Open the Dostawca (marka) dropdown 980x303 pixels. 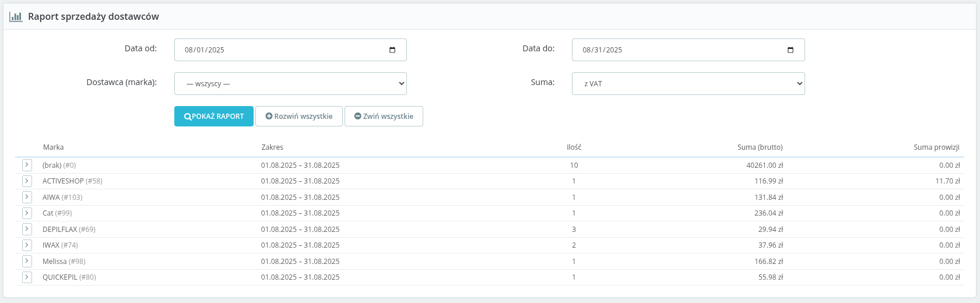(290, 84)
